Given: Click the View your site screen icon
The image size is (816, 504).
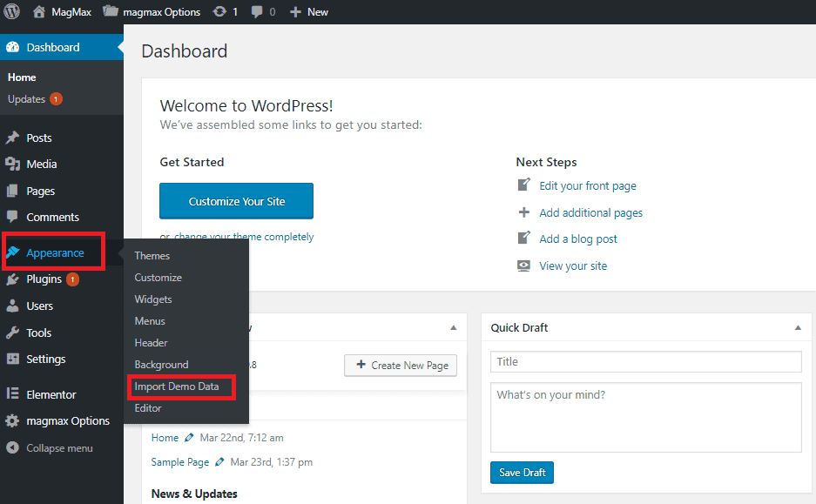Looking at the screenshot, I should tap(524, 265).
